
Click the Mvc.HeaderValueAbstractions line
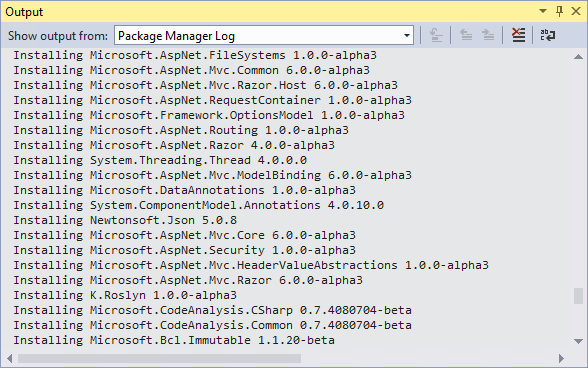coord(251,265)
